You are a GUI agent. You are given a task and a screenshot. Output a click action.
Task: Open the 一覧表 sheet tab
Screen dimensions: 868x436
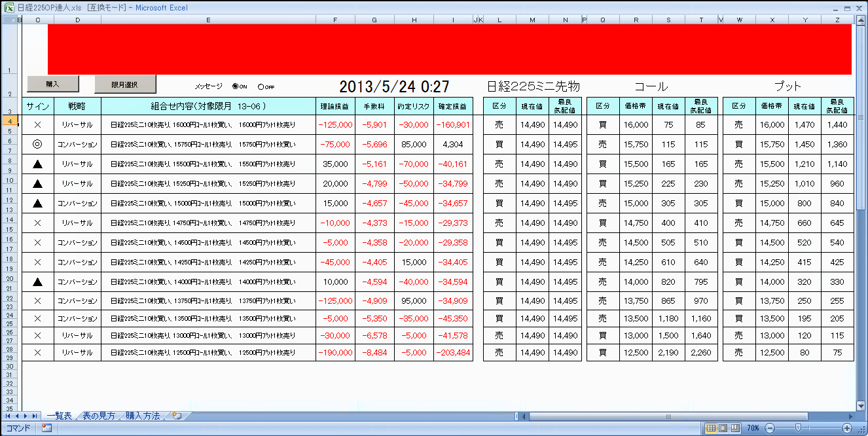tap(60, 416)
